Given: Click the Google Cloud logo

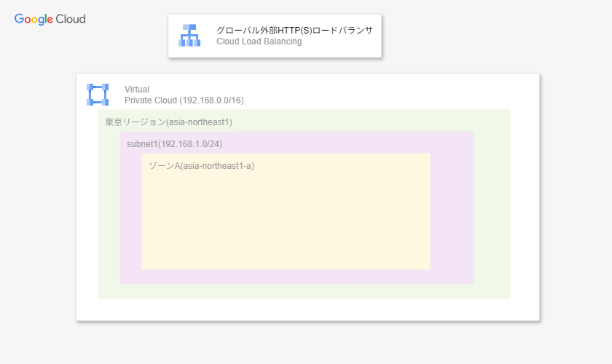Looking at the screenshot, I should pyautogui.click(x=50, y=19).
